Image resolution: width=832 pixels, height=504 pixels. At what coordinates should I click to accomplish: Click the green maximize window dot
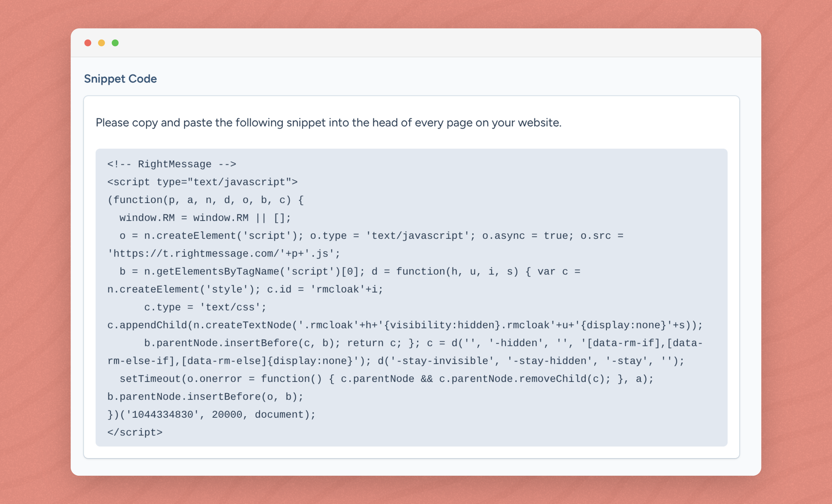(x=115, y=43)
